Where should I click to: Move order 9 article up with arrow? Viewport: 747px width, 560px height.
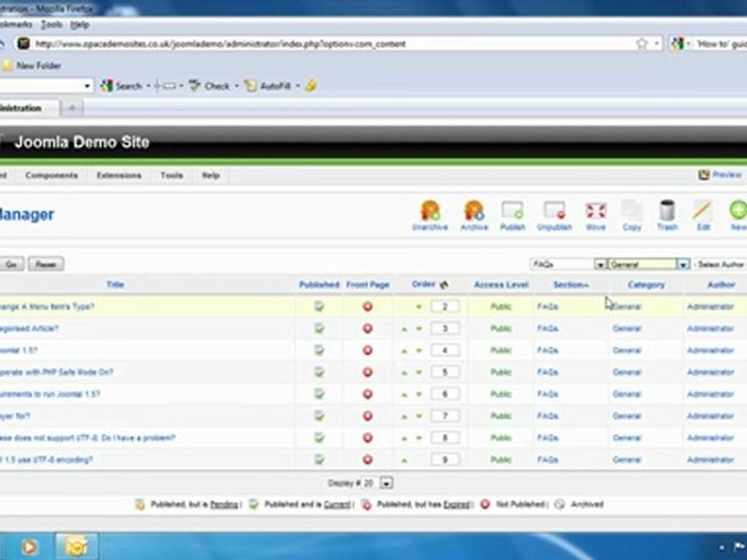pos(404,460)
